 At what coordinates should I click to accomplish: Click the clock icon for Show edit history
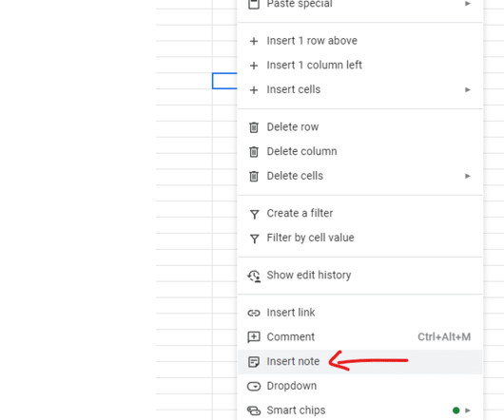click(254, 276)
